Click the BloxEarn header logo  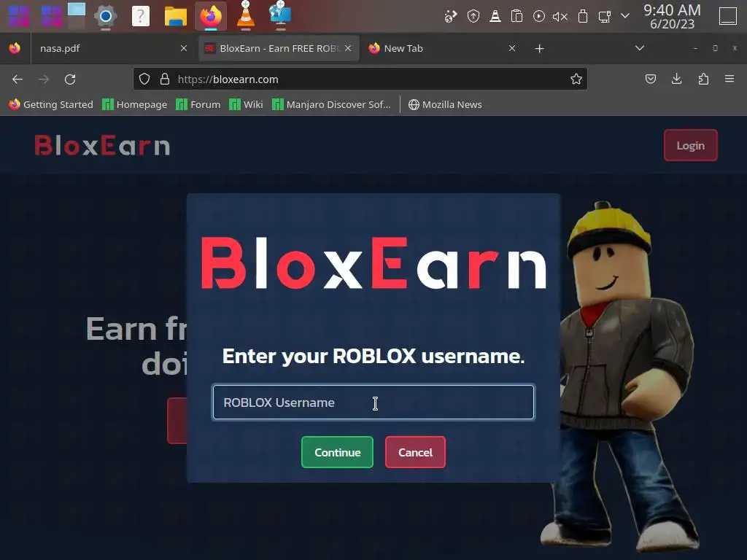102,146
